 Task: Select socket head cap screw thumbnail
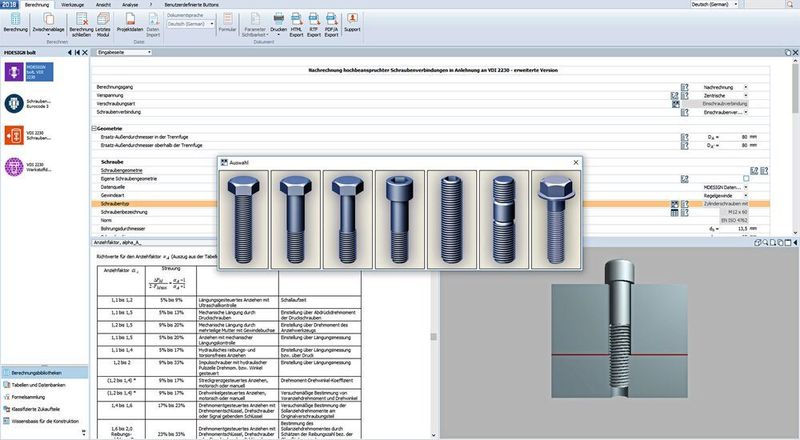[400, 219]
